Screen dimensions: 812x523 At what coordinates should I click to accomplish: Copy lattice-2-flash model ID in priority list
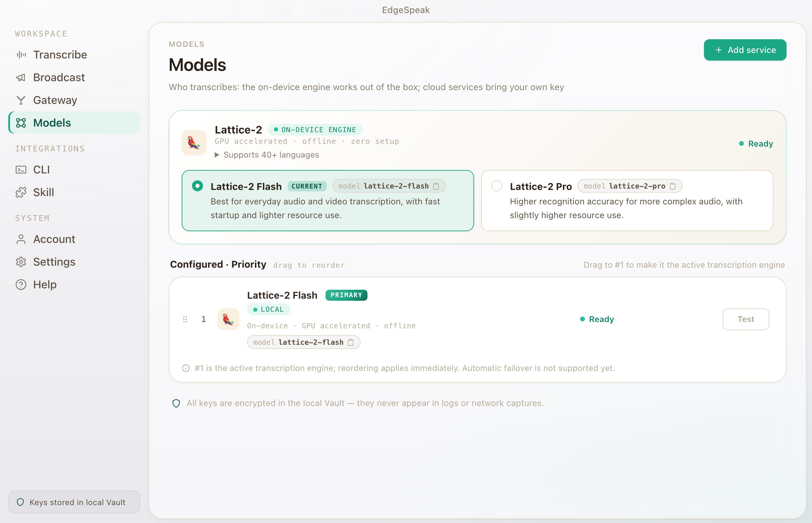coord(351,342)
